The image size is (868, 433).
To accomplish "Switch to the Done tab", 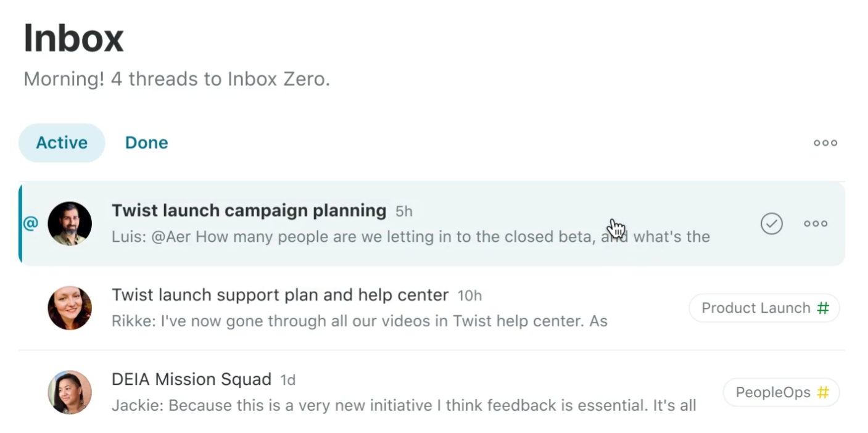I will point(146,142).
